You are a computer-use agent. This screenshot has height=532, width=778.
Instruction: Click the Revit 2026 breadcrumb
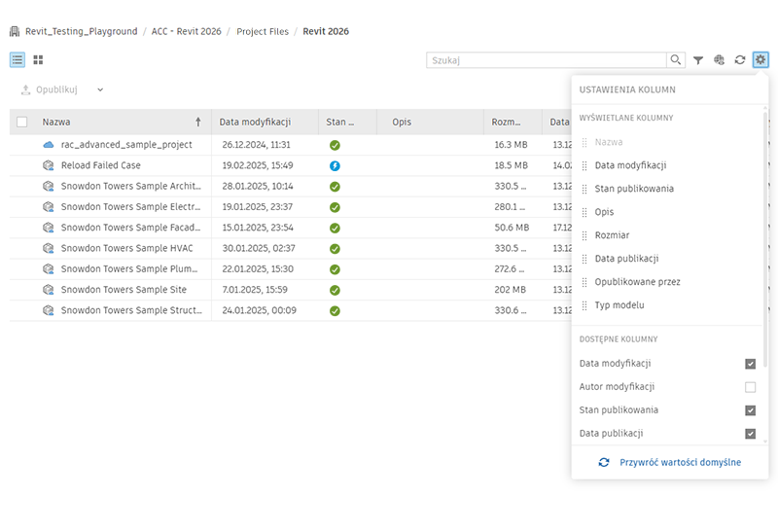click(x=326, y=31)
